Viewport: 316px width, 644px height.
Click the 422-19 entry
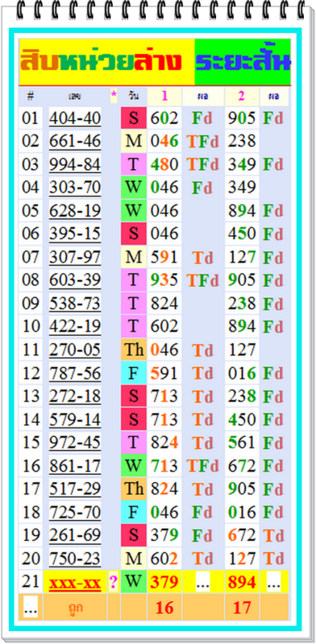(x=75, y=327)
